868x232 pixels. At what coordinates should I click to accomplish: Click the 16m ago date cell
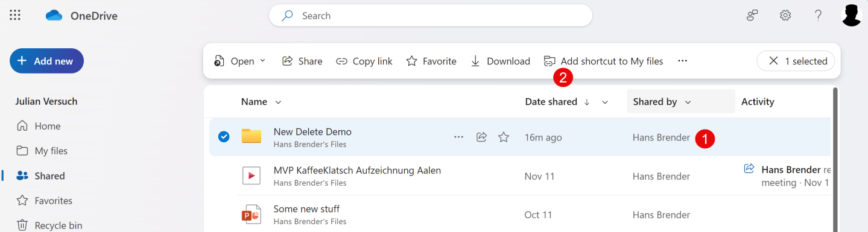543,137
